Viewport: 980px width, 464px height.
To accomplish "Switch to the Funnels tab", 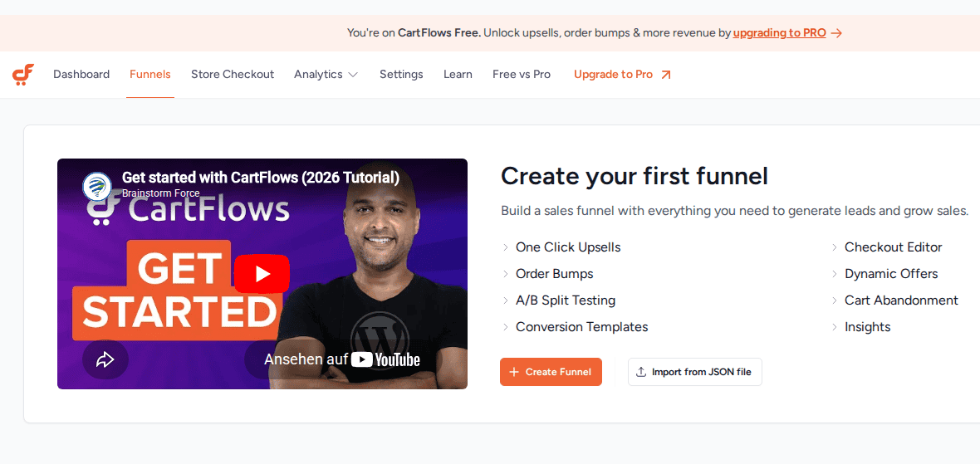I will pyautogui.click(x=150, y=75).
